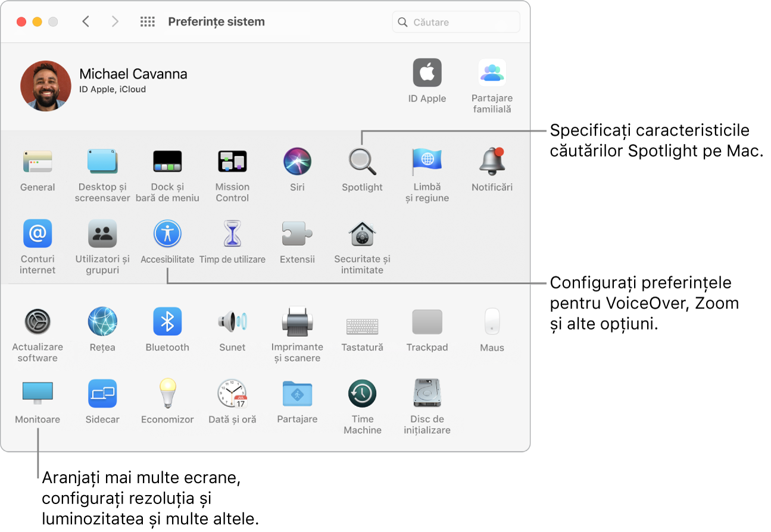Click the ID Apple, iCloud subtitle
Screen dimensions: 771x532
click(x=113, y=89)
